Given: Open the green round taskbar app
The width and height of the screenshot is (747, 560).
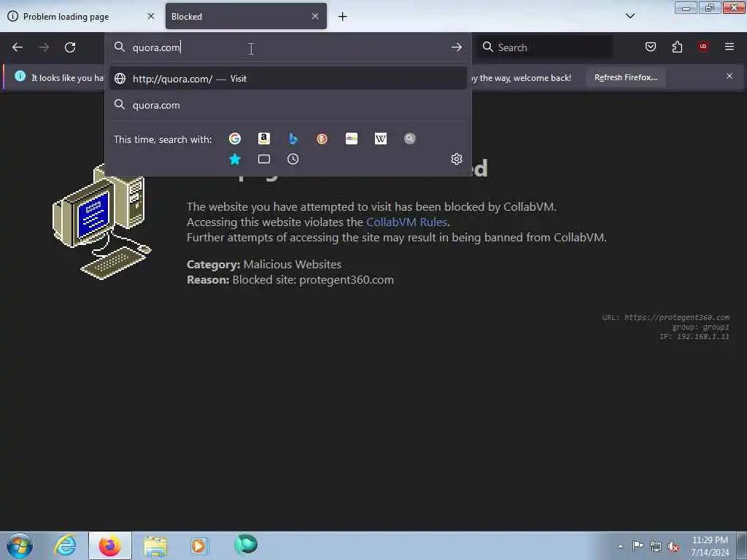Looking at the screenshot, I should [x=246, y=544].
